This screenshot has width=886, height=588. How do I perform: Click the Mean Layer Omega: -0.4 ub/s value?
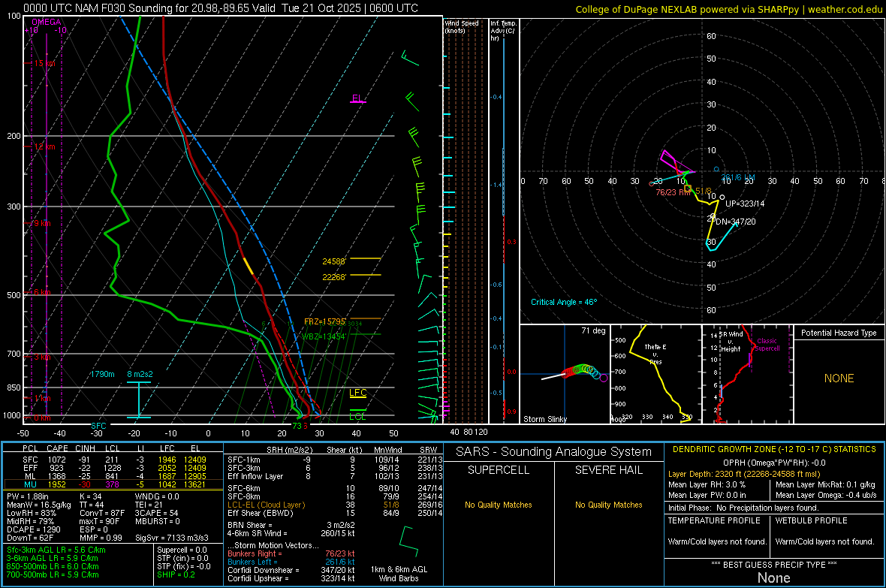(x=826, y=496)
